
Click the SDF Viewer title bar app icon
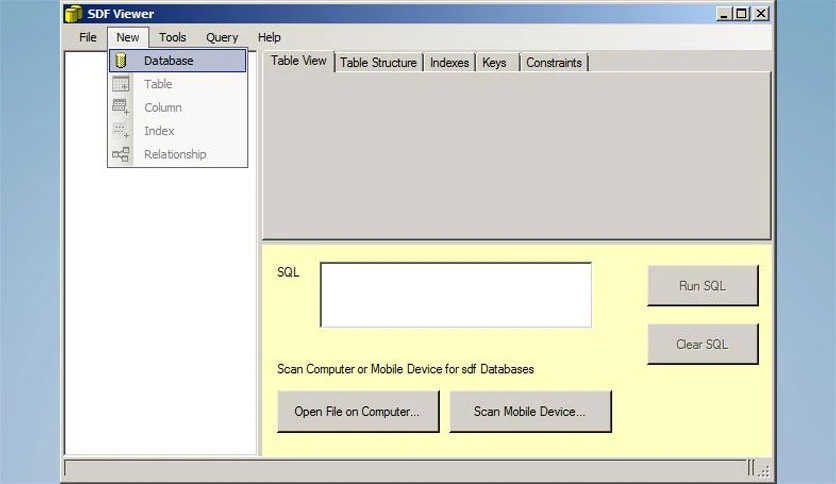(74, 14)
